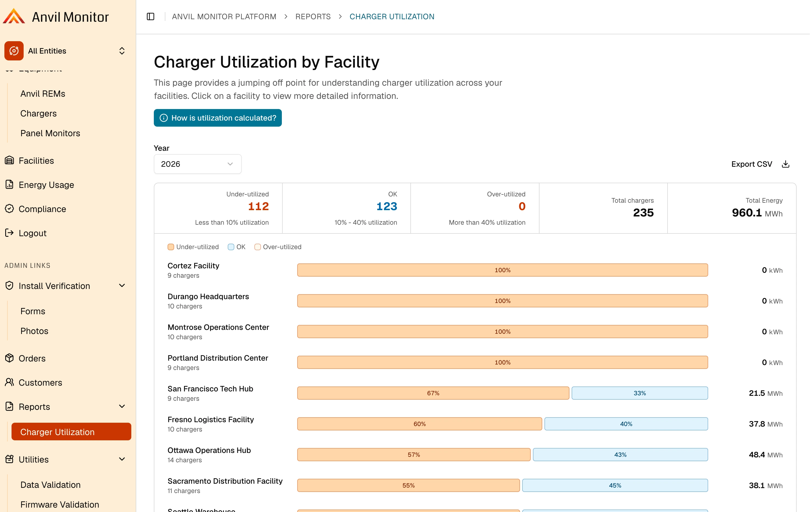
Task: Collapse the Install Verification section
Action: click(x=122, y=286)
